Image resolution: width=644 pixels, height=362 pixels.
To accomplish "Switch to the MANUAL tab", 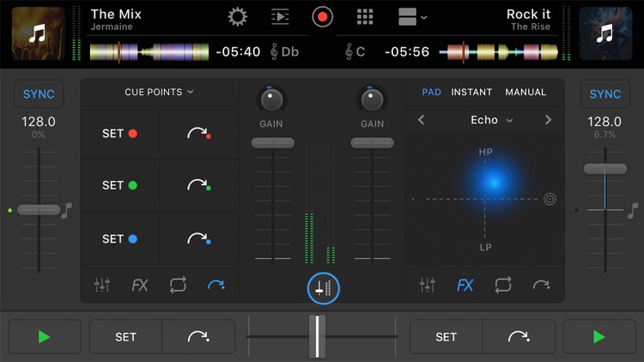I will pos(526,92).
